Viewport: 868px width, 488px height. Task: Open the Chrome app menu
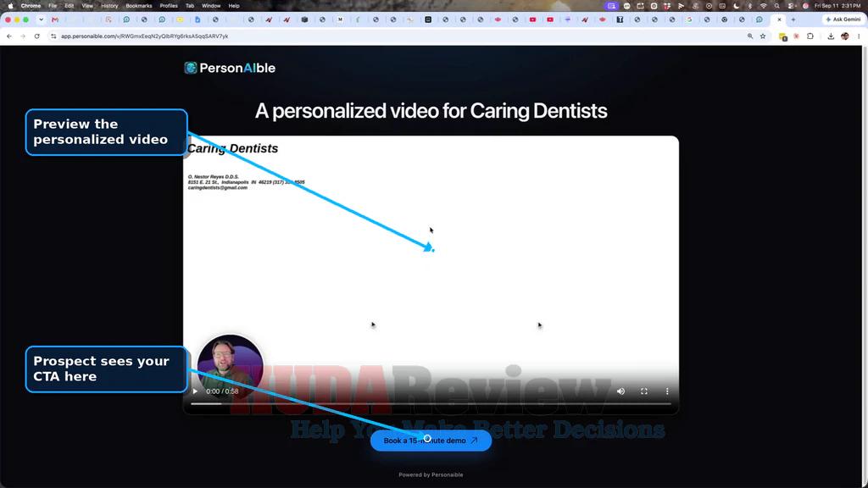tap(31, 6)
